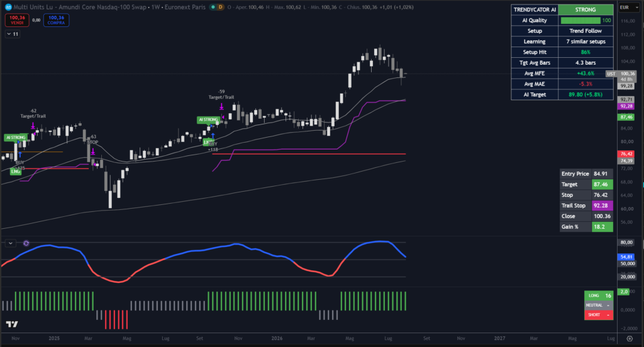
Task: Click the -59 Target/Trail chart label
Action: coord(221,94)
